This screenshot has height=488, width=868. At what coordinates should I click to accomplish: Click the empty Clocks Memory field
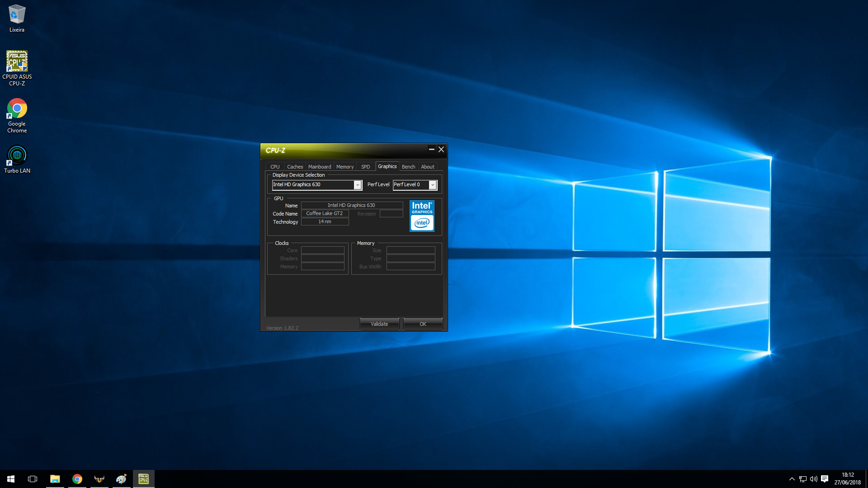(323, 267)
